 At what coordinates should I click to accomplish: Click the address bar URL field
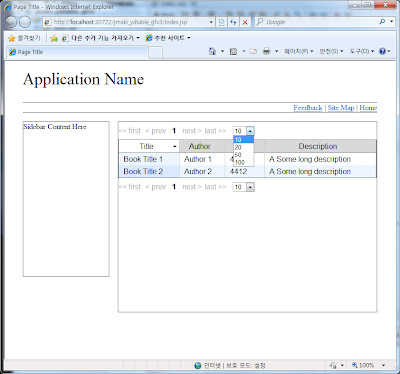pyautogui.click(x=128, y=22)
